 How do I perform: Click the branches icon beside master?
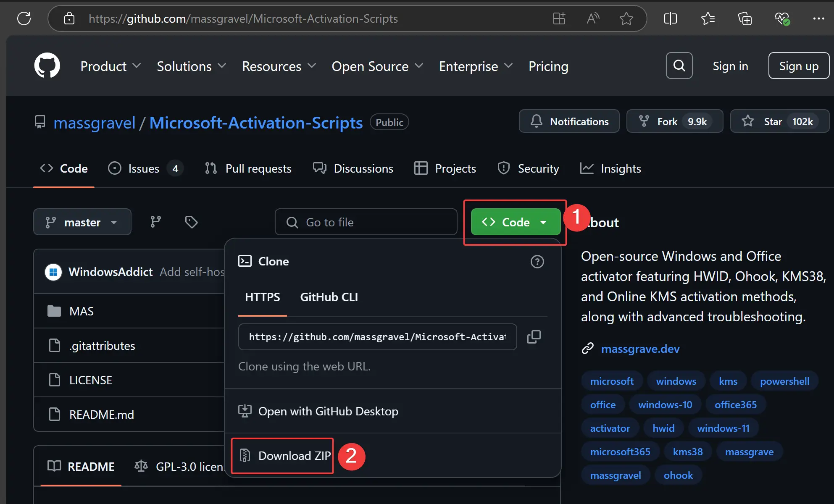(x=156, y=222)
